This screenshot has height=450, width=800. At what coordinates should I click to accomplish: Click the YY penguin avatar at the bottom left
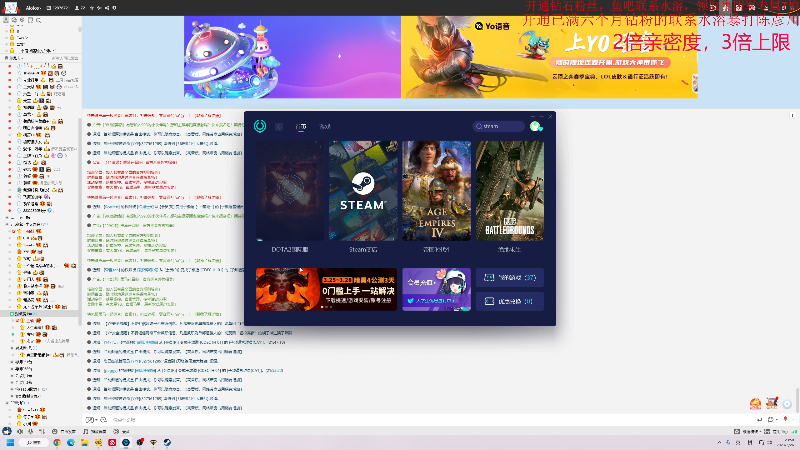click(7, 431)
